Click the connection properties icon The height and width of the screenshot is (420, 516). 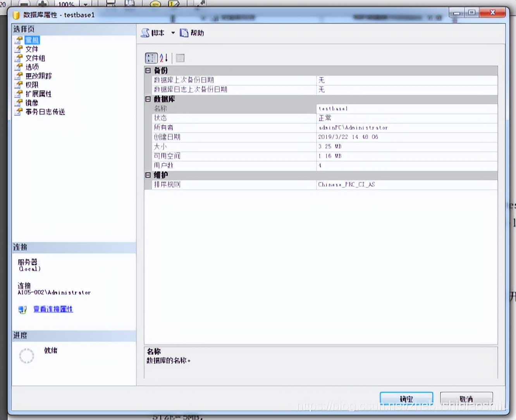(22, 310)
